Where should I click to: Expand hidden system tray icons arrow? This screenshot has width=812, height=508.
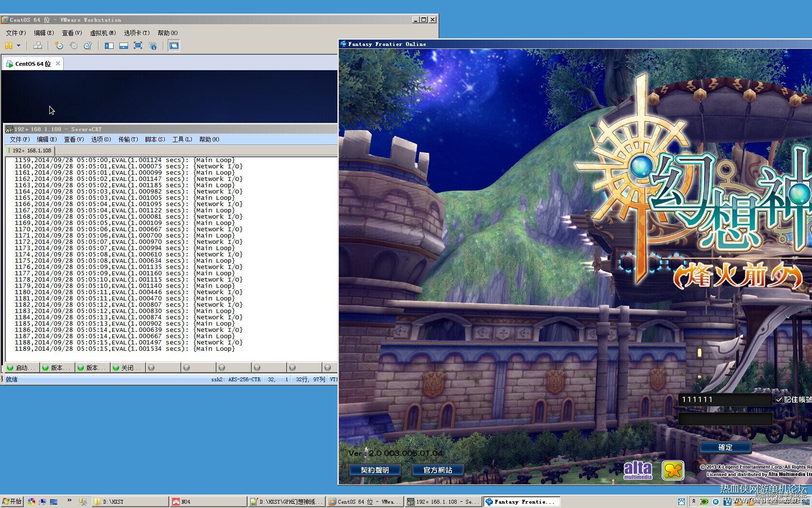click(x=694, y=502)
